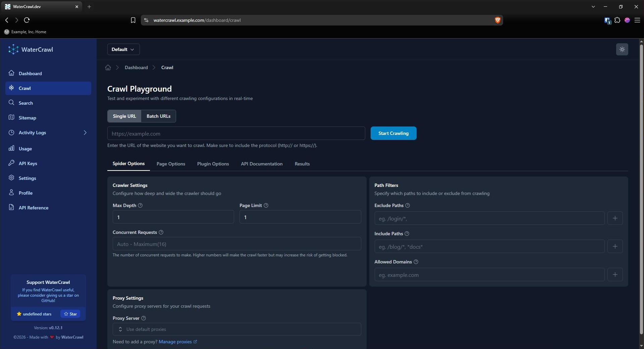
Task: Focus the Include Paths input
Action: point(489,247)
